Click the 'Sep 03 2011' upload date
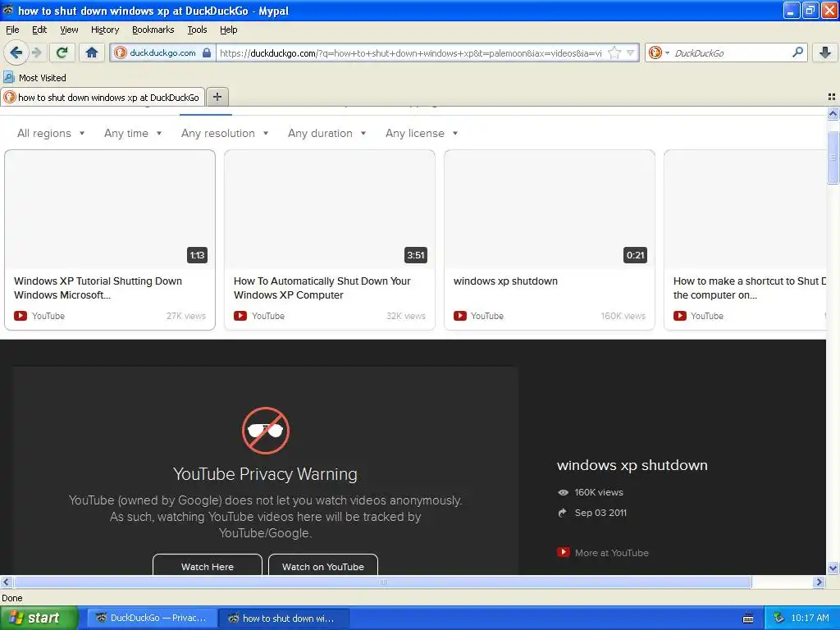 (600, 513)
